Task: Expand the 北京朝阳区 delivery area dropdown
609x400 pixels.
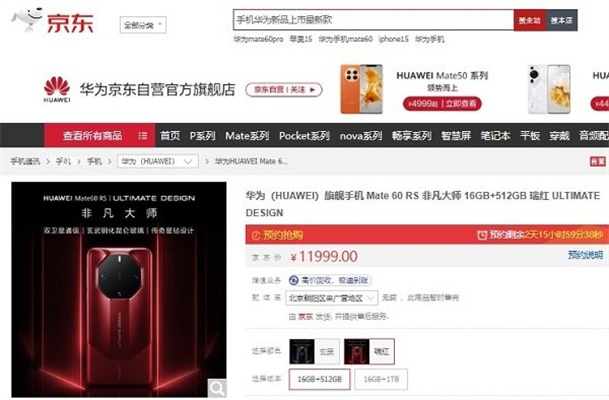Action: pos(331,298)
